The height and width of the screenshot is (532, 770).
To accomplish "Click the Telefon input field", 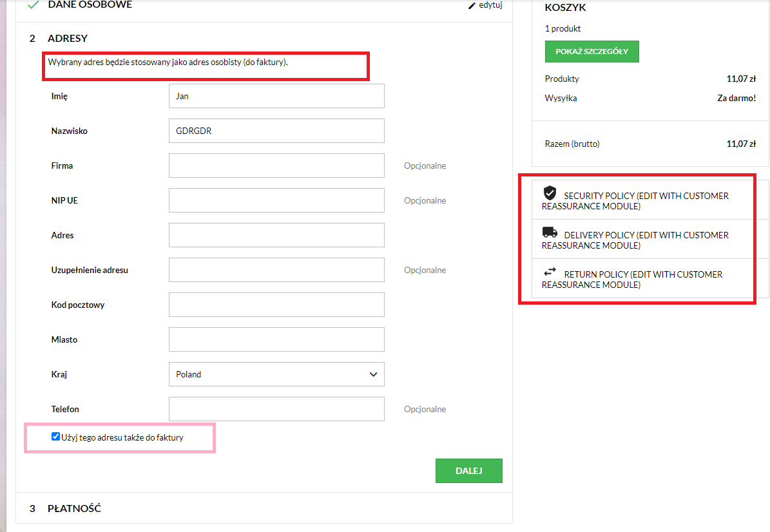I will pyautogui.click(x=276, y=409).
